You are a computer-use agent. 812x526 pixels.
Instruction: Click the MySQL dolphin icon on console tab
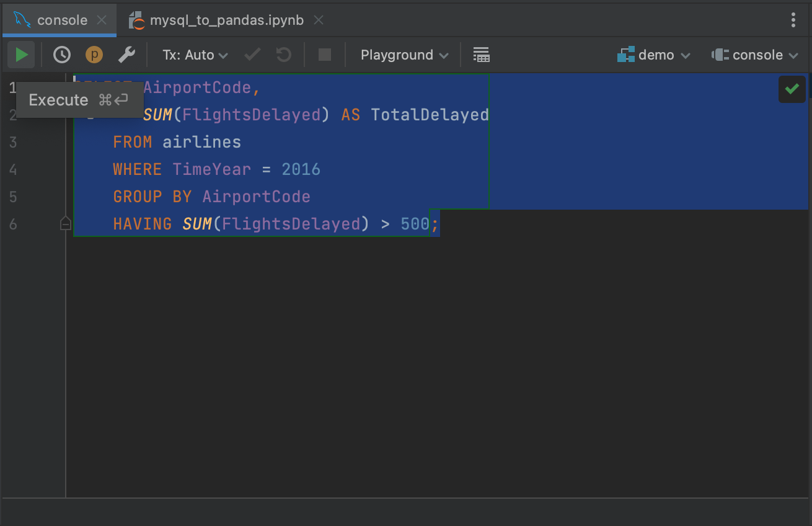tap(22, 20)
